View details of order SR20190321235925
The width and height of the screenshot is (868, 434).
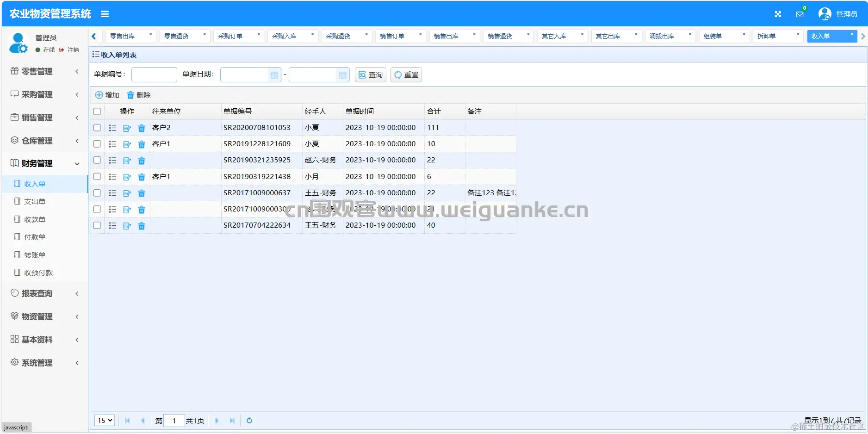(x=112, y=161)
